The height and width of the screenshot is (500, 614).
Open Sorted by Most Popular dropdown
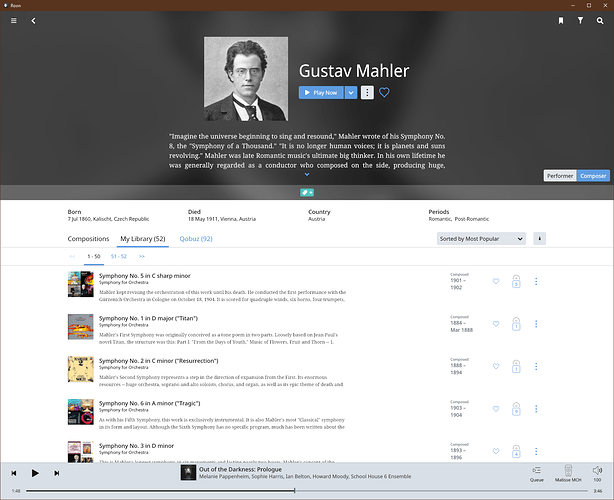tap(481, 239)
